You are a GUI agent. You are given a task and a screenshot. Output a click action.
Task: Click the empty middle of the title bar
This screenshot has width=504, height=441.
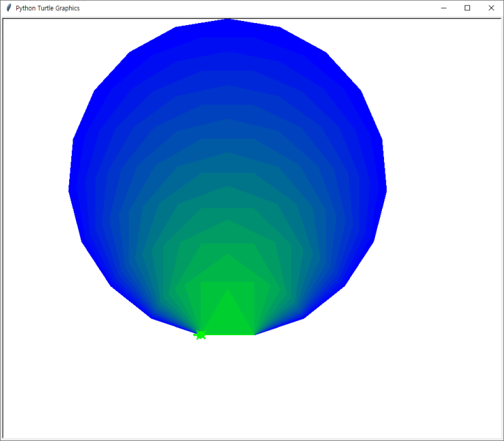[x=258, y=8]
